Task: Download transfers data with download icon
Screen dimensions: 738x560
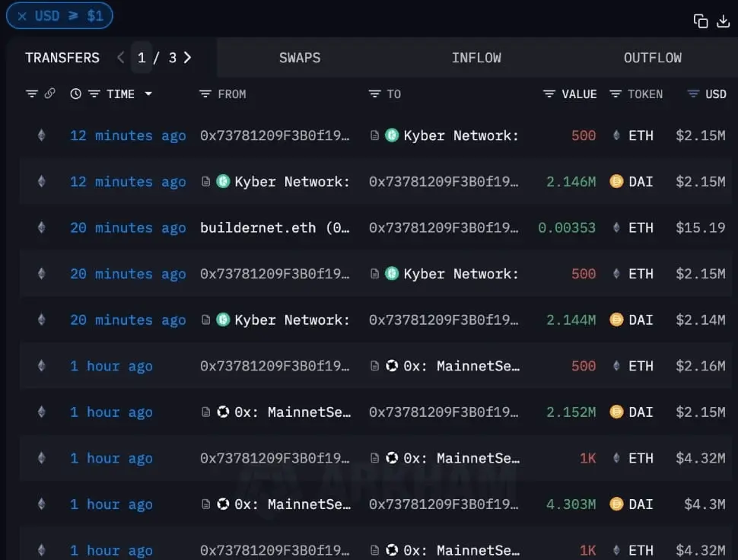Action: (x=723, y=21)
